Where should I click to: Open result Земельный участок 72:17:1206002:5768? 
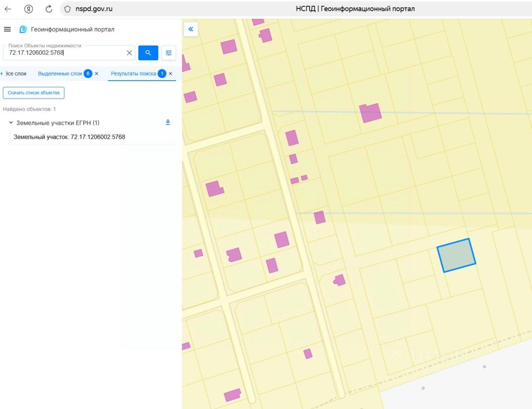(69, 137)
